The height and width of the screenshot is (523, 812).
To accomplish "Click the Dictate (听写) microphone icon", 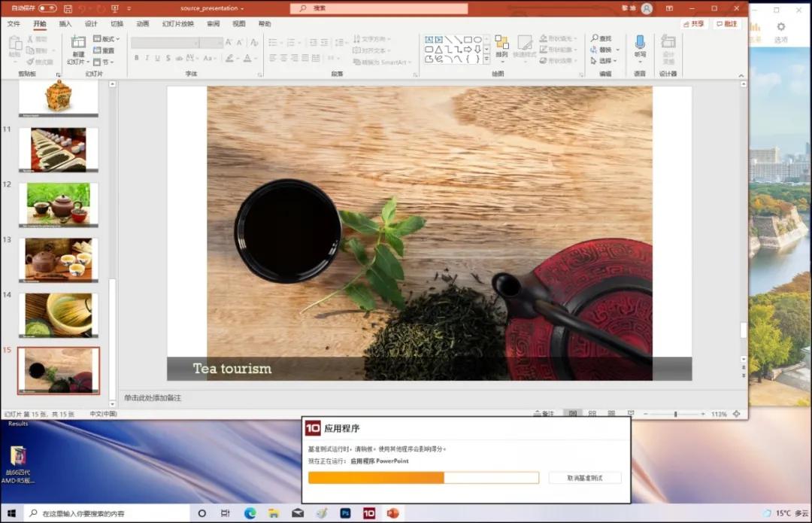I will pyautogui.click(x=640, y=42).
